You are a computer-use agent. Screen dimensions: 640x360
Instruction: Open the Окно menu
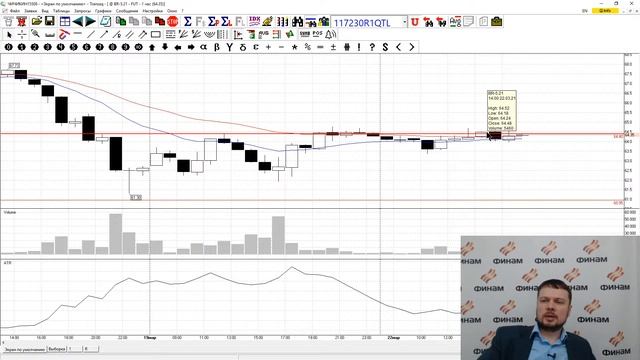tap(172, 11)
